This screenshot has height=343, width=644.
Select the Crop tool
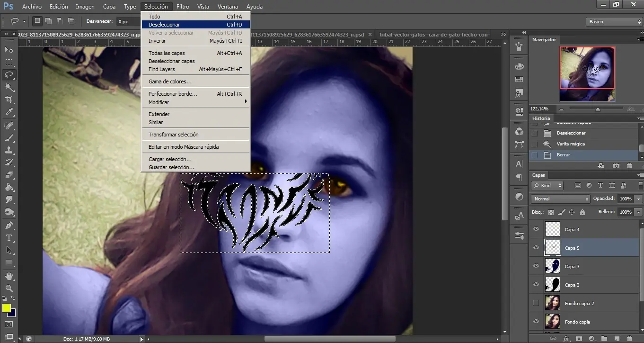(x=9, y=99)
